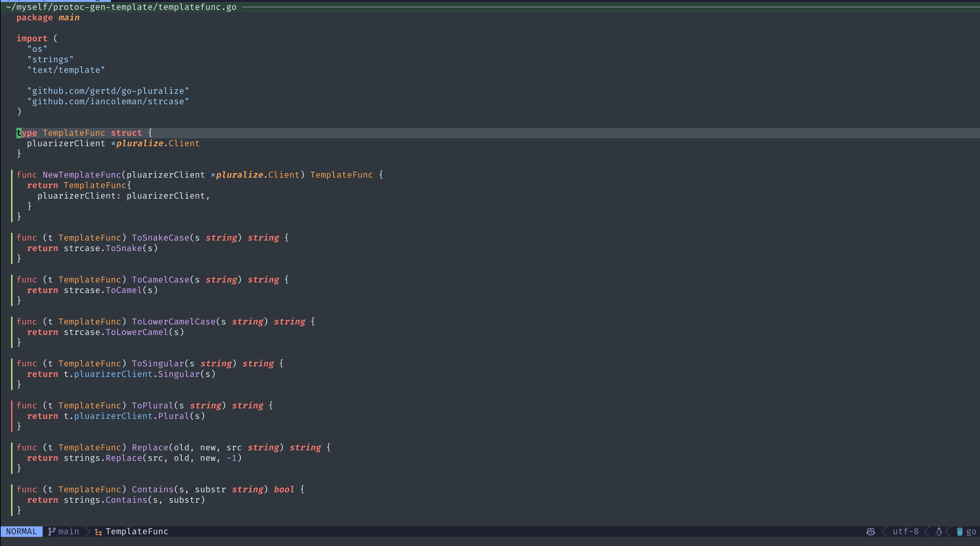The image size is (980, 546).
Task: Click the Go gopher filetype icon
Action: point(959,532)
